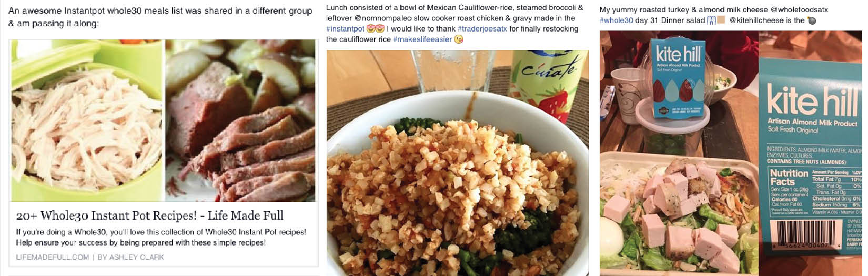Open the #whole30 hashtag
The height and width of the screenshot is (276, 868).
coord(617,21)
